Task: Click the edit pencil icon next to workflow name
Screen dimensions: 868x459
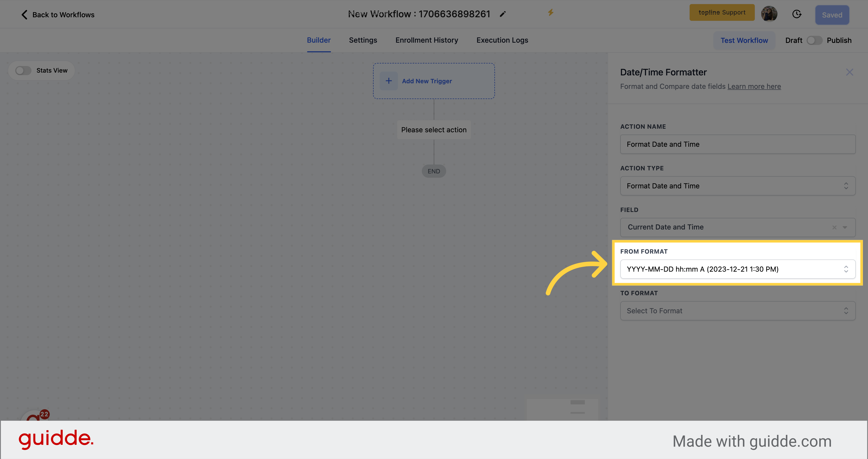Action: [504, 13]
